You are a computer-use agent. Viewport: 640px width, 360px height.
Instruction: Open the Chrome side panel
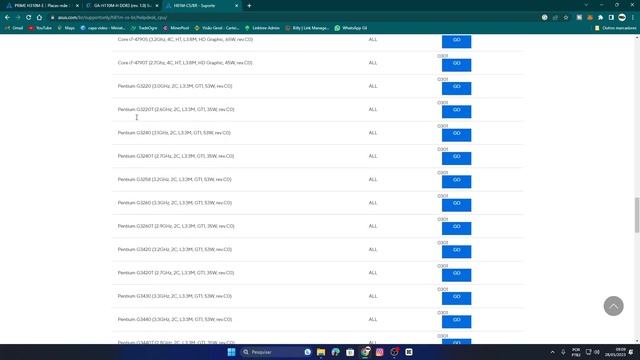point(611,18)
